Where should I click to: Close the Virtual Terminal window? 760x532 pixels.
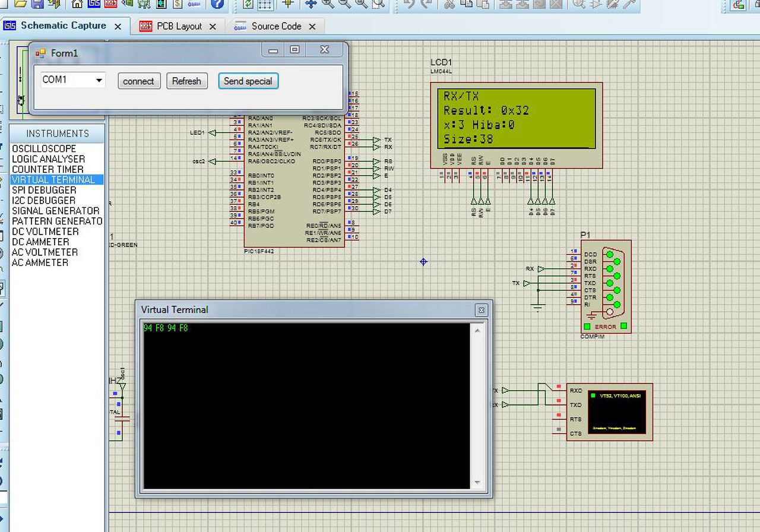(x=481, y=310)
